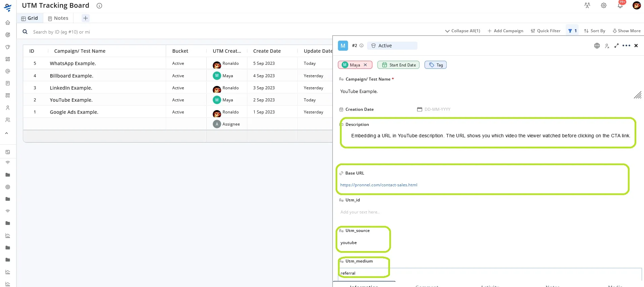This screenshot has width=644, height=287.
Task: Click the Tag chip
Action: click(x=436, y=65)
